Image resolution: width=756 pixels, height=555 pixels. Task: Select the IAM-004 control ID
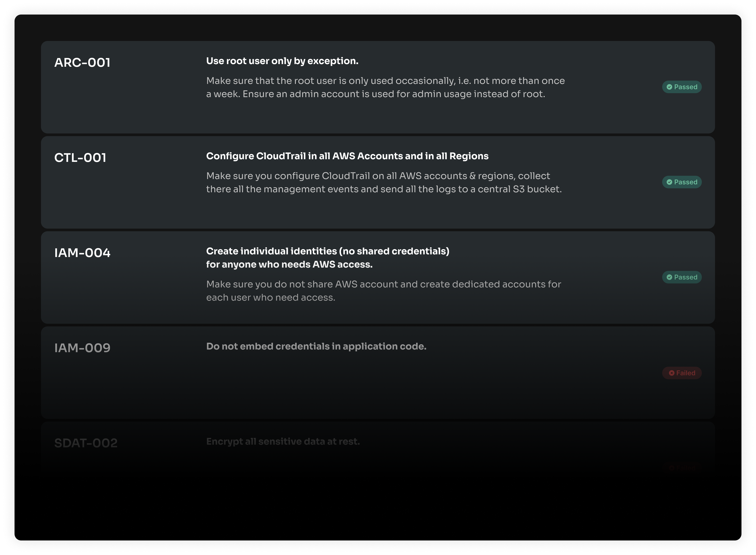tap(82, 253)
